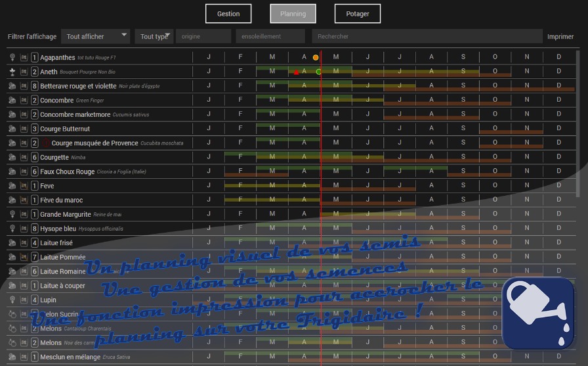
Task: Click the red warning icon on Courge musquée
Action: click(45, 143)
